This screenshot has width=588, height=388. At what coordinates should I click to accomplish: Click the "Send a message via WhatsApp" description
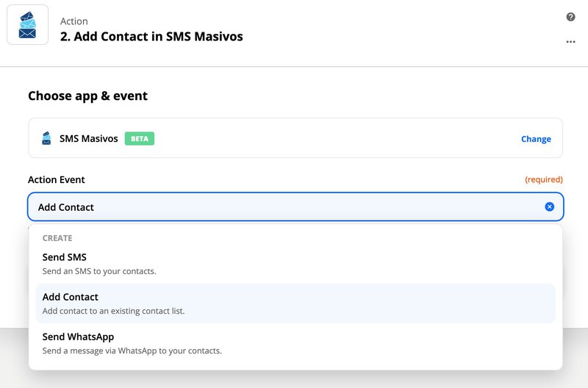tap(132, 351)
